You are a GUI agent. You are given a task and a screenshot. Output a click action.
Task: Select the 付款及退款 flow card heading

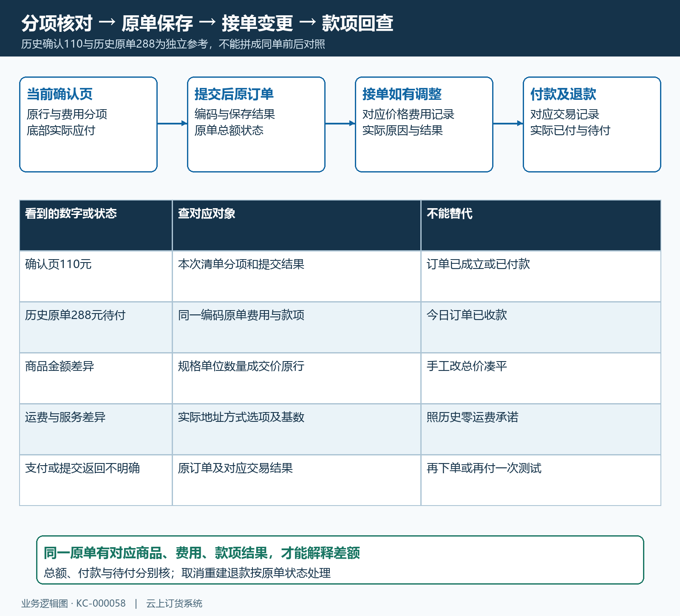[x=563, y=94]
